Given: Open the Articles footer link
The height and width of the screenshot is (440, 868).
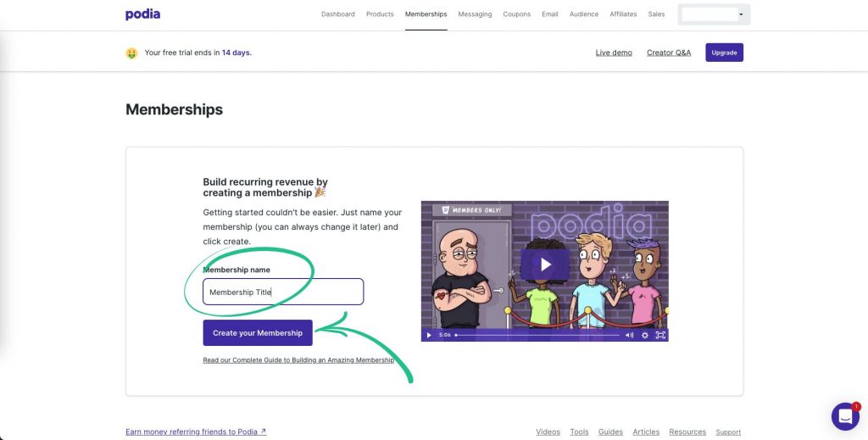Looking at the screenshot, I should tap(646, 432).
